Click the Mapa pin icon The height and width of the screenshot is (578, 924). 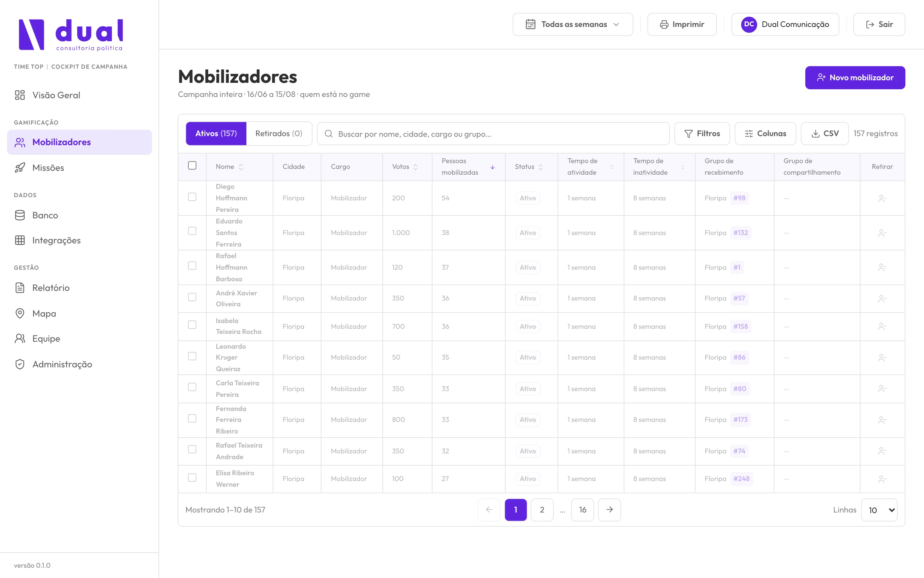tap(20, 313)
